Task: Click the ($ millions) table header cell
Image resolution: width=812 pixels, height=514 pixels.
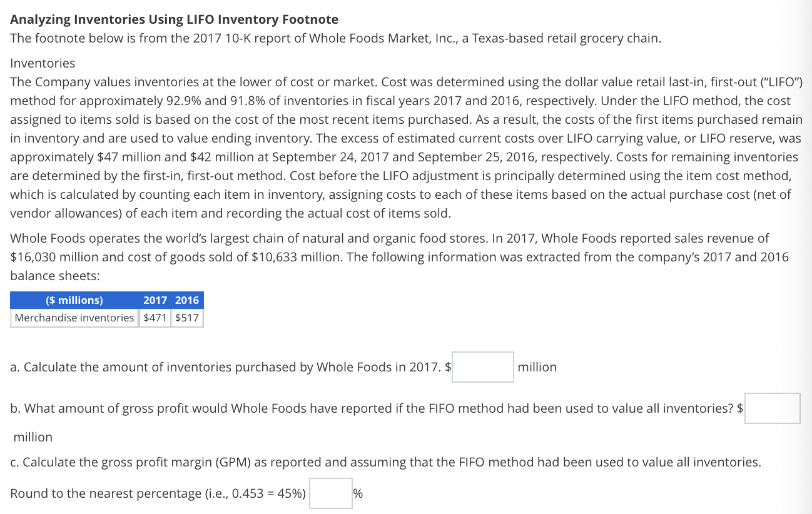Action: pos(74,300)
